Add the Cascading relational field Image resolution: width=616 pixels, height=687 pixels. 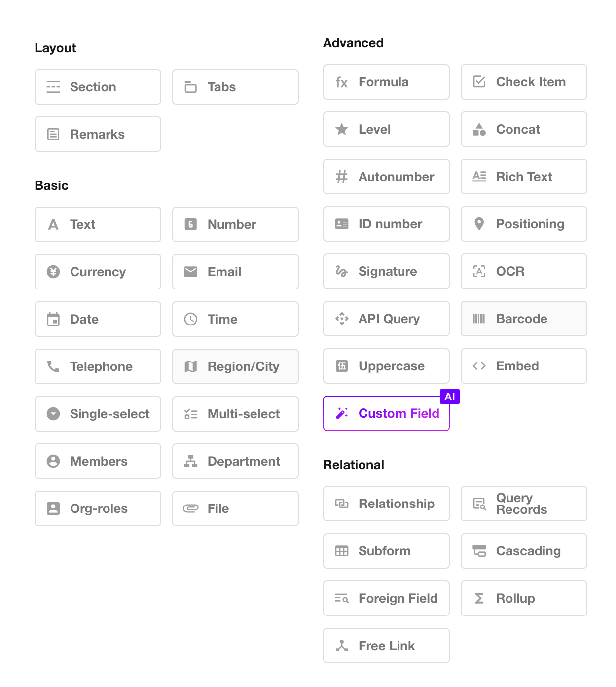coord(524,551)
